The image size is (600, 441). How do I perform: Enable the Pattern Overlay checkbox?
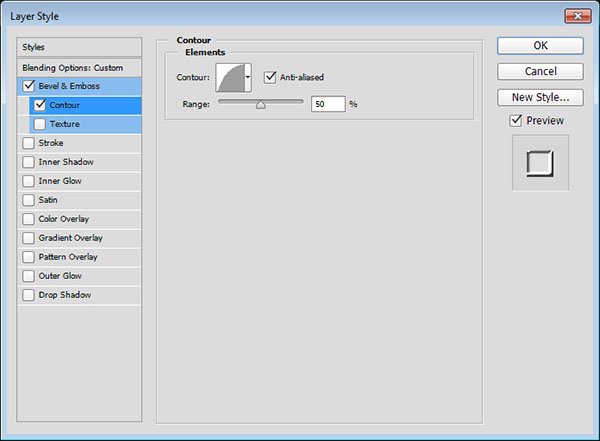28,257
